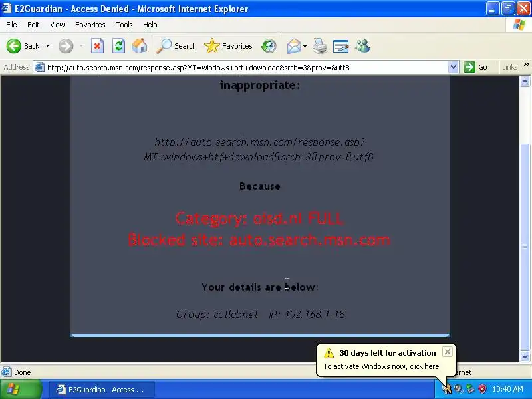Open the Help menu

coord(150,25)
